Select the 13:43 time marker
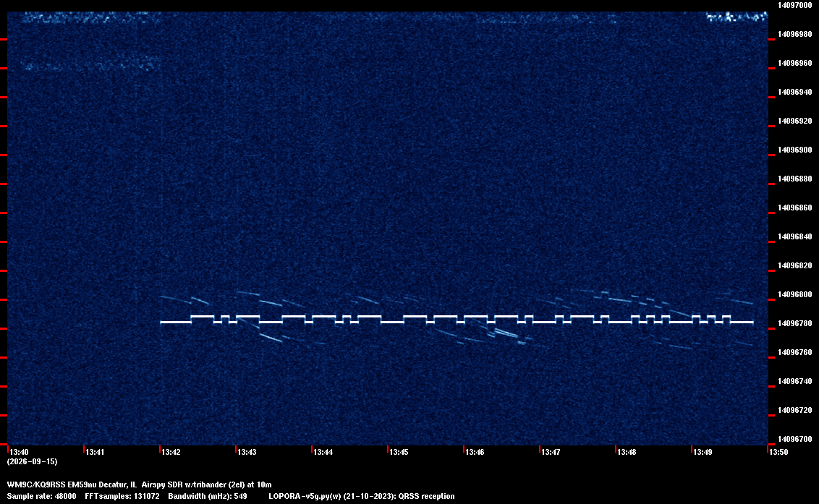 [247, 452]
